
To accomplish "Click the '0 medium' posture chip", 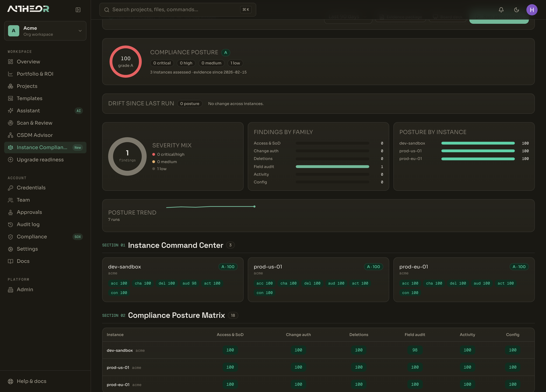I will point(211,63).
